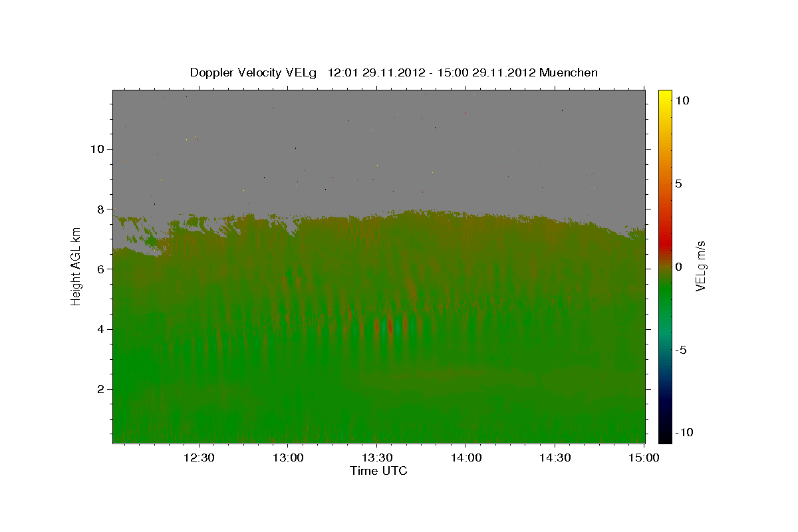Click the colorbar label '-5'
Screen dimensions: 798x532
click(680, 350)
